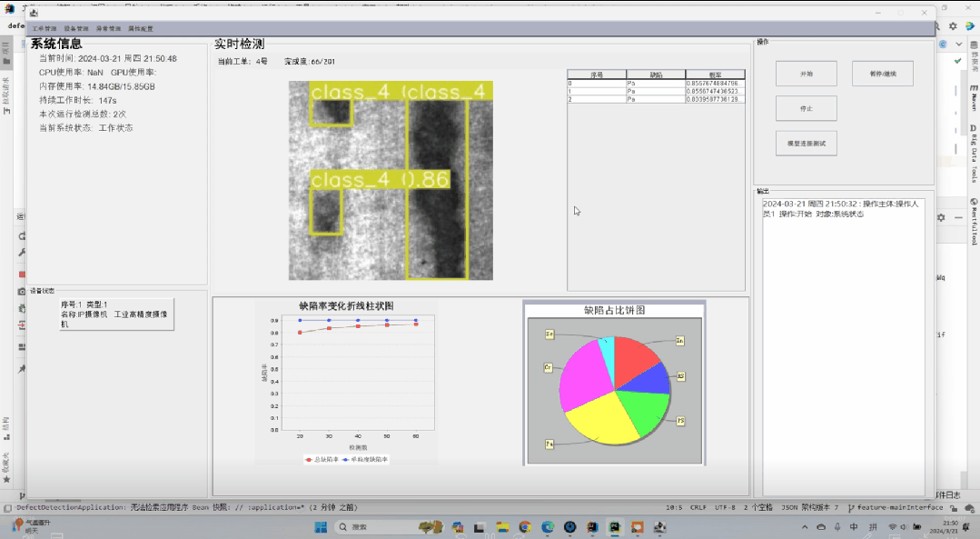Click the 模型连接测试 button
980x539 pixels.
[807, 144]
